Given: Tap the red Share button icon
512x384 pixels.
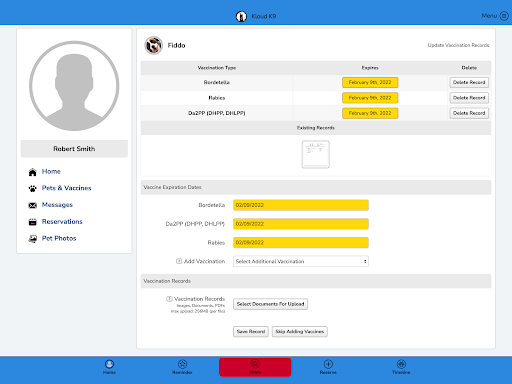Looking at the screenshot, I should tap(255, 364).
